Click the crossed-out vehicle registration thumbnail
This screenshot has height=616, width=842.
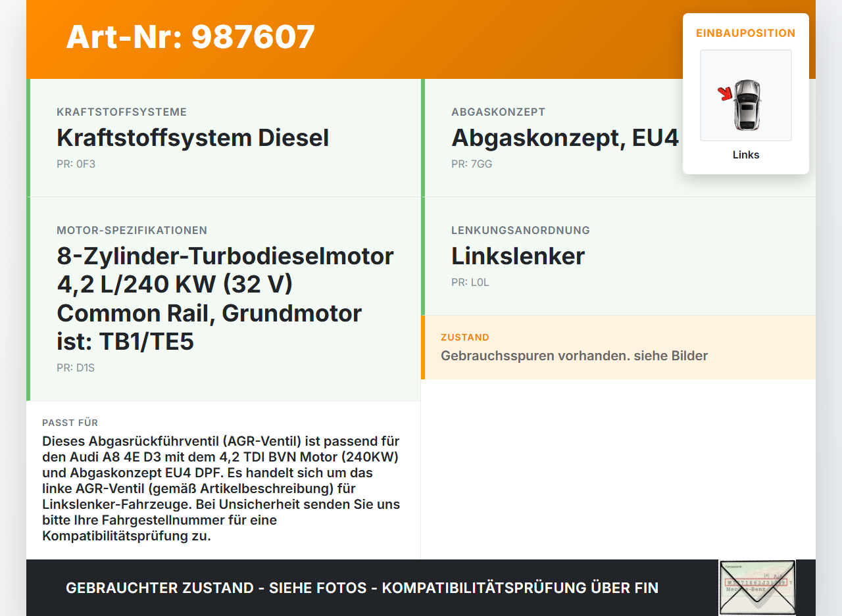point(757,587)
